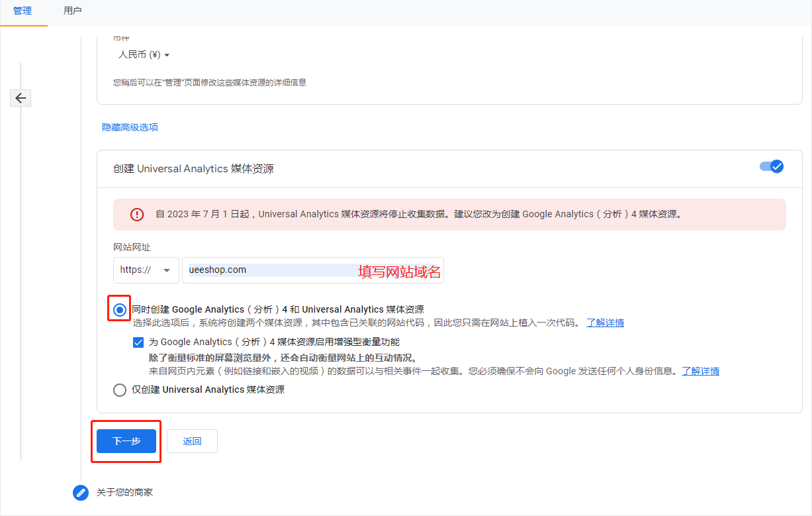Click the website URL field with ueeshop.com

click(x=313, y=270)
